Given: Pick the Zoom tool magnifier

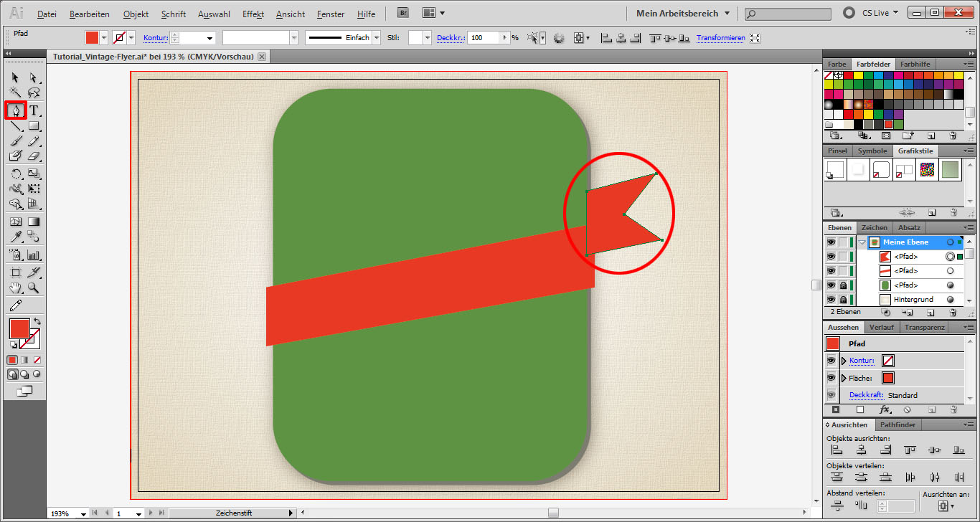Looking at the screenshot, I should coord(33,288).
